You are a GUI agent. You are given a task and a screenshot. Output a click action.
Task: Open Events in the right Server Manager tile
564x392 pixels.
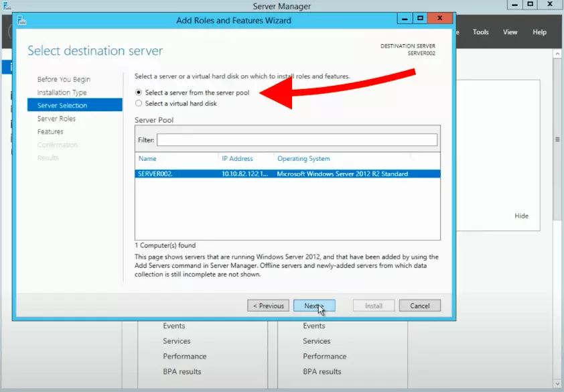coord(313,326)
